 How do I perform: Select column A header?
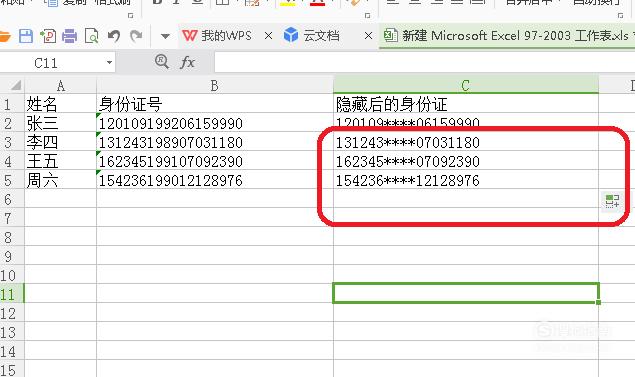coord(60,85)
